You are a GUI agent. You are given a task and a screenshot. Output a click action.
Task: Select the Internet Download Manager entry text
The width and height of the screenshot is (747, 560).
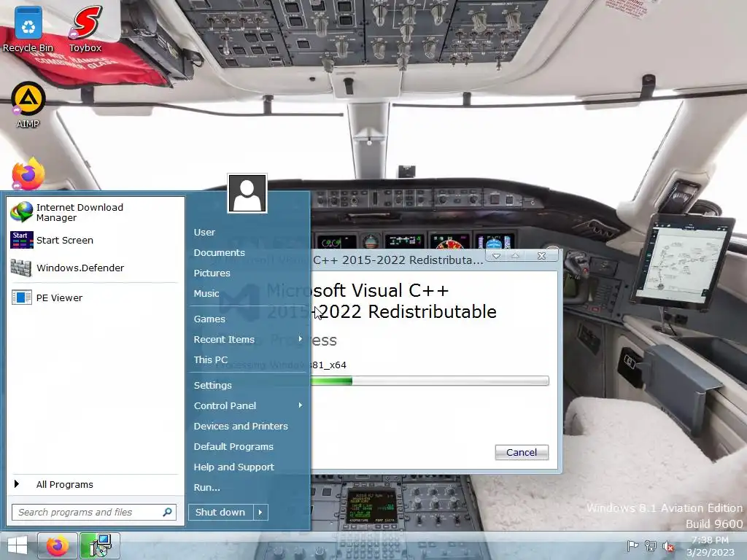pos(80,212)
